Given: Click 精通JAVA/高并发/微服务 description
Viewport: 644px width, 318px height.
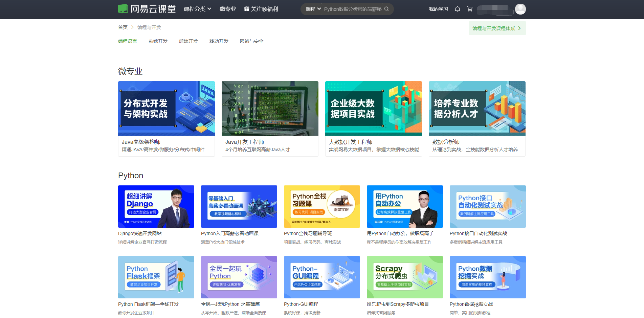Looking at the screenshot, I should (x=163, y=150).
